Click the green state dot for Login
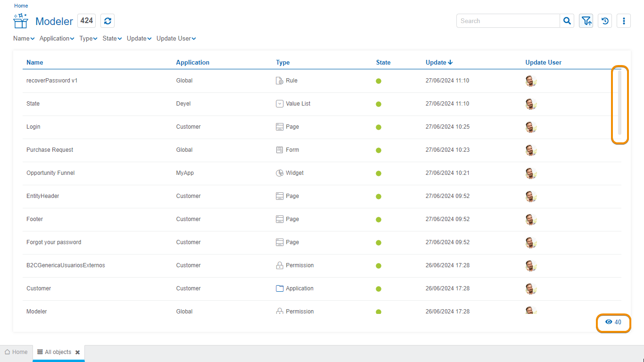This screenshot has width=644, height=362. click(x=379, y=127)
